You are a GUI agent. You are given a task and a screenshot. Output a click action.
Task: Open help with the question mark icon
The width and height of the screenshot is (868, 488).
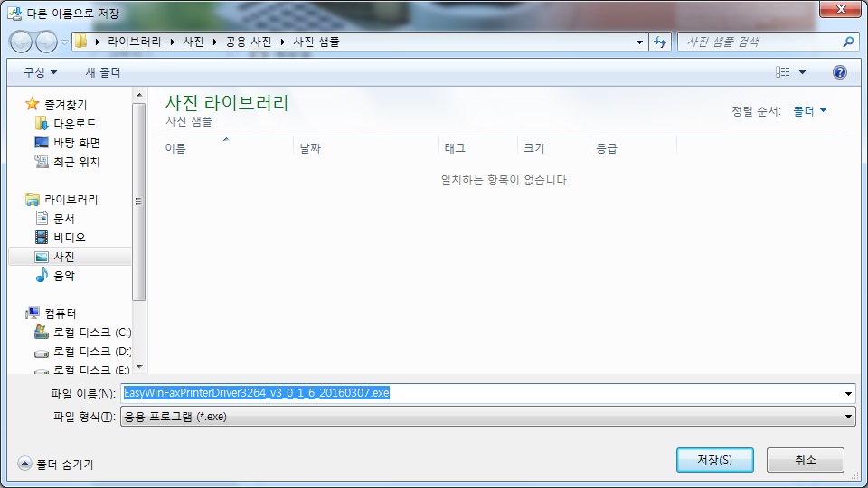coord(839,72)
